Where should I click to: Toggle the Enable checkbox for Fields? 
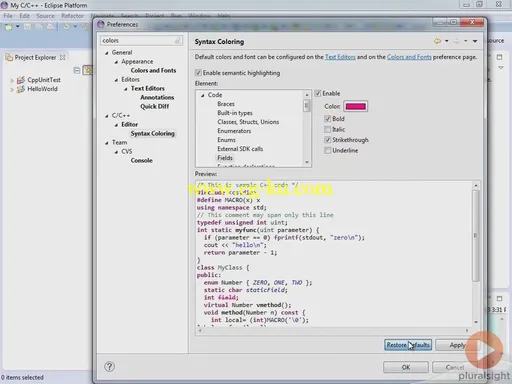click(x=318, y=93)
